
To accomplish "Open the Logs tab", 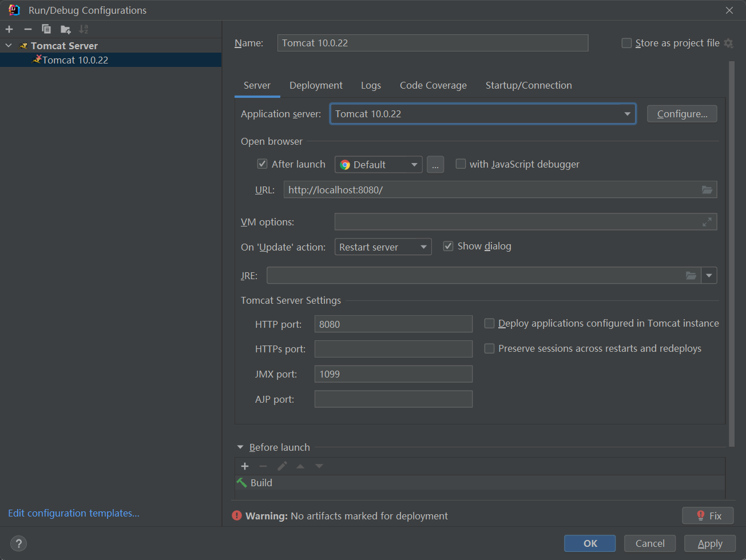I will point(371,85).
